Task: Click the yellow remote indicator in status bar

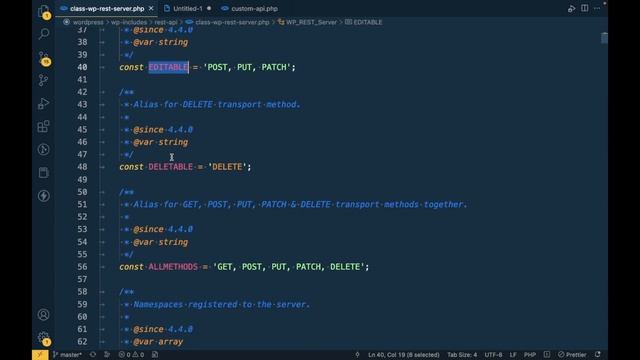Action: click(40, 355)
